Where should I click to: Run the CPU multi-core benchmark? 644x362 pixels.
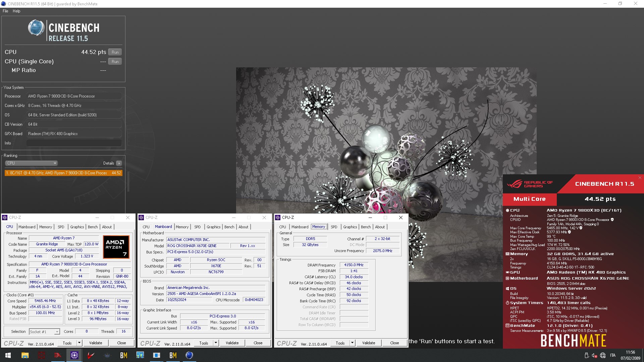tap(115, 52)
